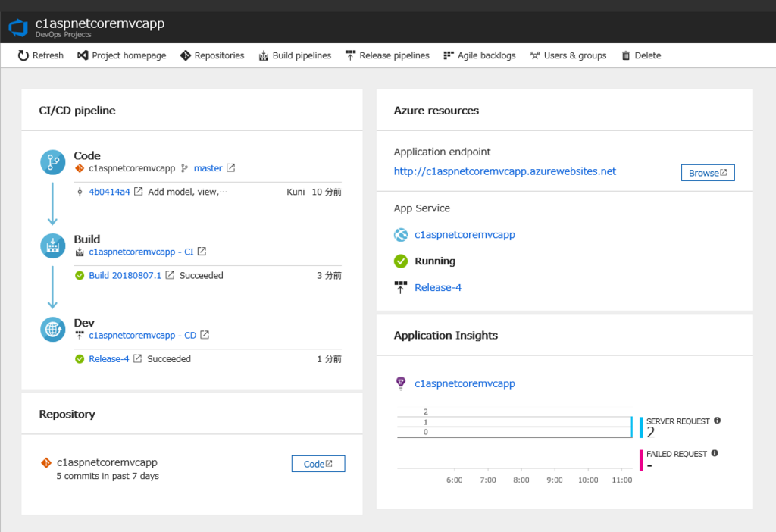Open Build 20180807.1 link
Image resolution: width=776 pixels, height=532 pixels.
pos(125,276)
